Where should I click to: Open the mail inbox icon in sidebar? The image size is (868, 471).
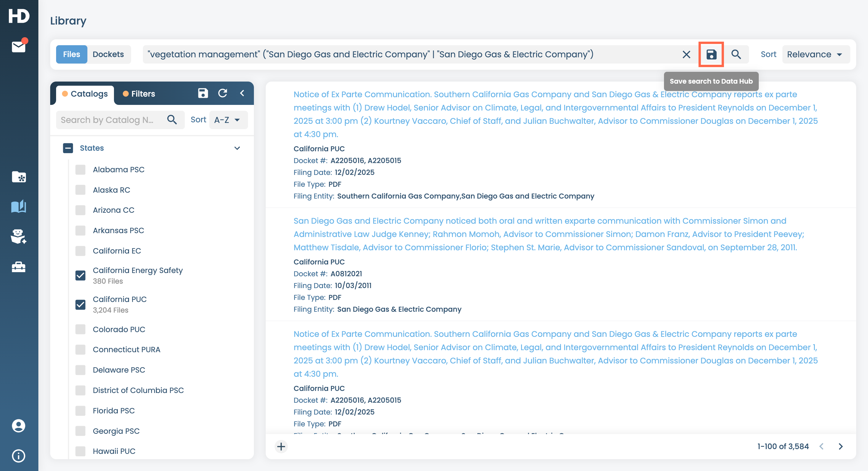coord(19,46)
